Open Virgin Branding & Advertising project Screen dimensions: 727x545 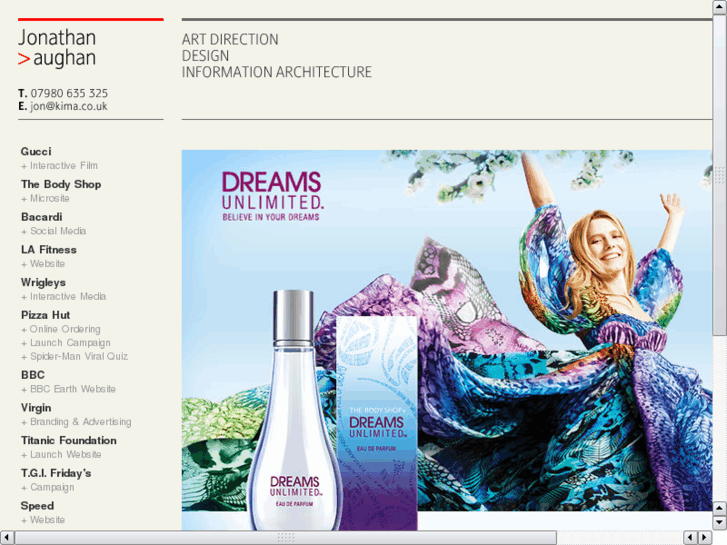click(x=76, y=422)
